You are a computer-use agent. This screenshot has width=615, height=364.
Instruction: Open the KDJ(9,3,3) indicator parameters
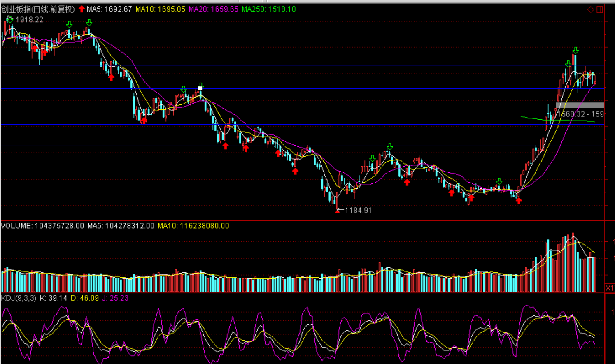point(19,298)
